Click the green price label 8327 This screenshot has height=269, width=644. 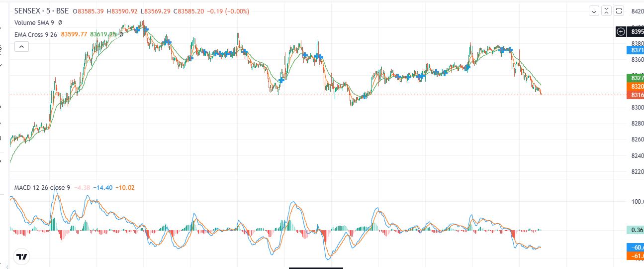point(636,78)
